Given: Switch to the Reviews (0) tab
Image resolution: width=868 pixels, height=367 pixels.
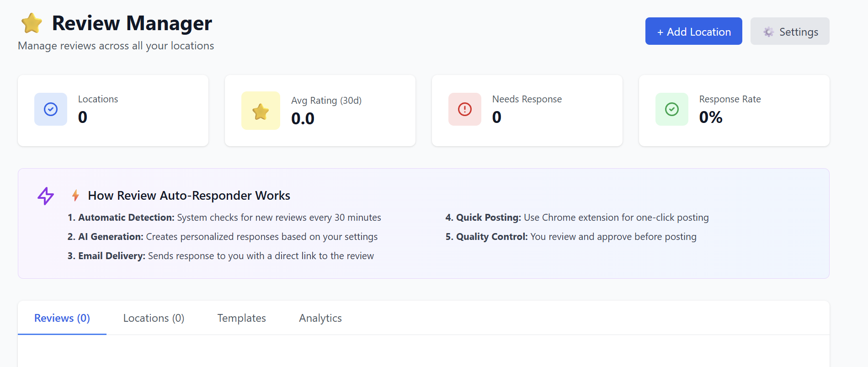Looking at the screenshot, I should click(x=62, y=318).
